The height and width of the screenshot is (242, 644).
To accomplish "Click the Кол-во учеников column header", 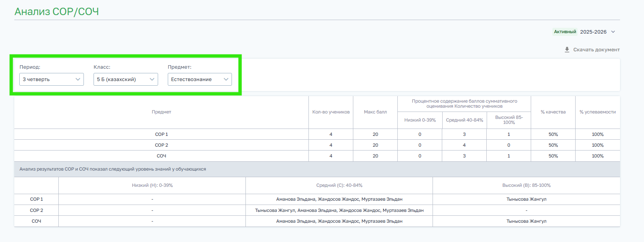I will click(331, 112).
